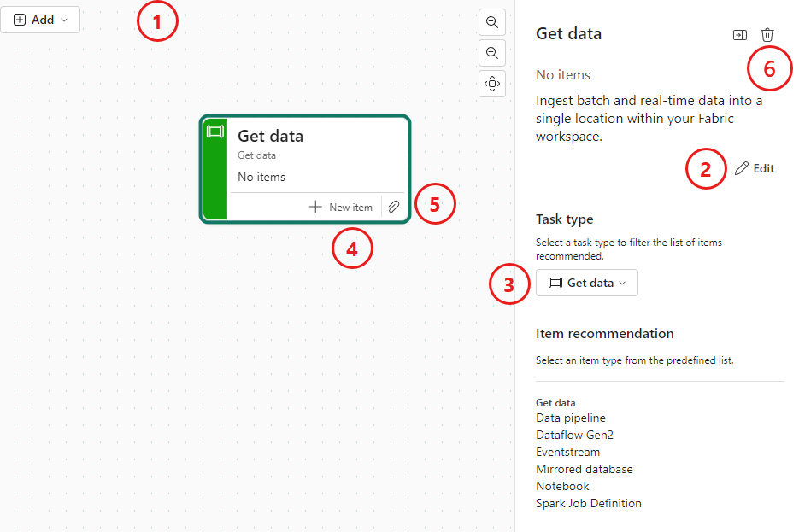Click the pencil Edit icon in the pane

click(x=740, y=167)
